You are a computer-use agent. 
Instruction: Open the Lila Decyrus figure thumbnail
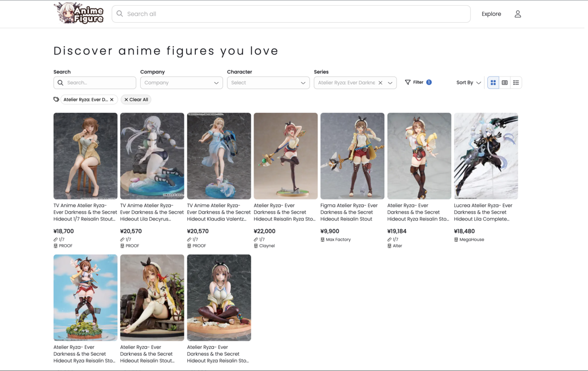(x=152, y=156)
